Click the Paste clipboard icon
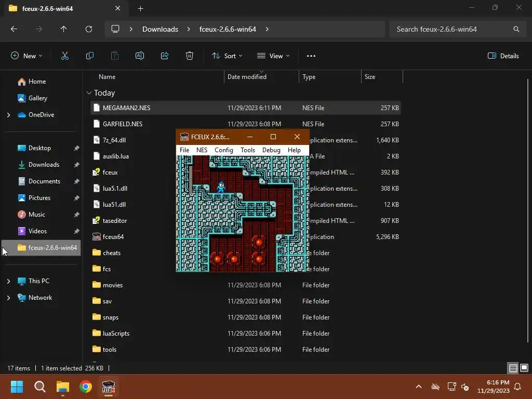The height and width of the screenshot is (399, 532). [115, 56]
